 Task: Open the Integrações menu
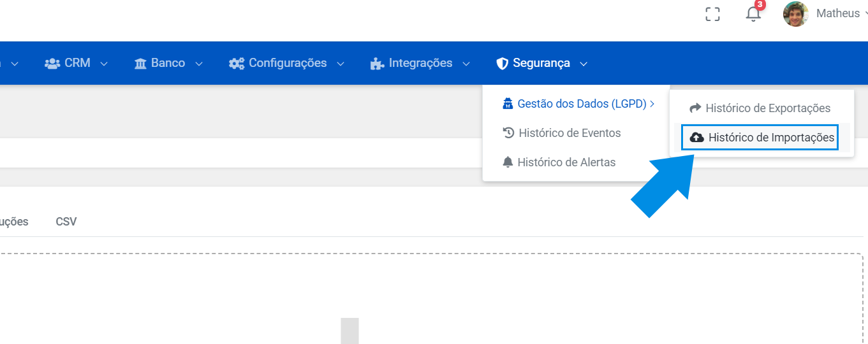tap(420, 63)
